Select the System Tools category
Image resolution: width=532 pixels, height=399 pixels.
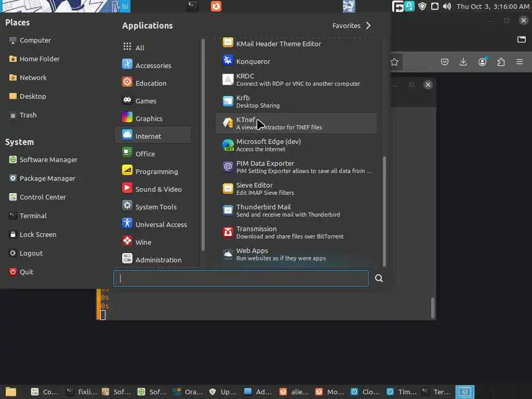pyautogui.click(x=153, y=206)
